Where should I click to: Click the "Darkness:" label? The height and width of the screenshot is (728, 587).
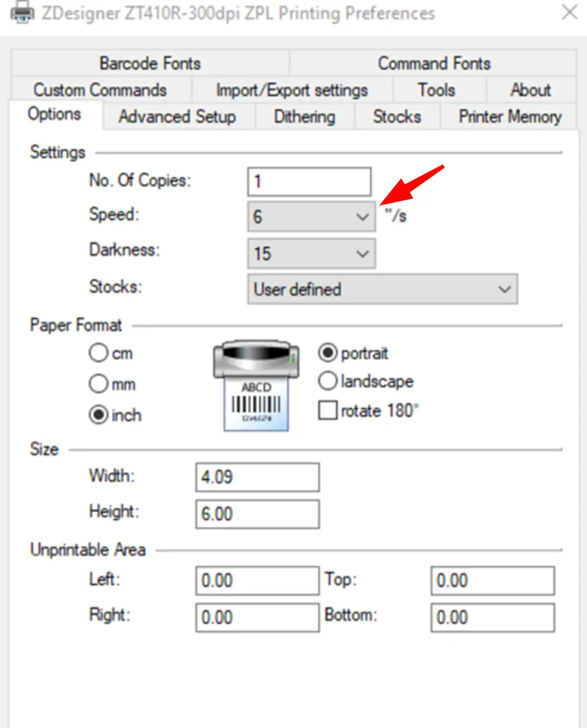coord(125,249)
